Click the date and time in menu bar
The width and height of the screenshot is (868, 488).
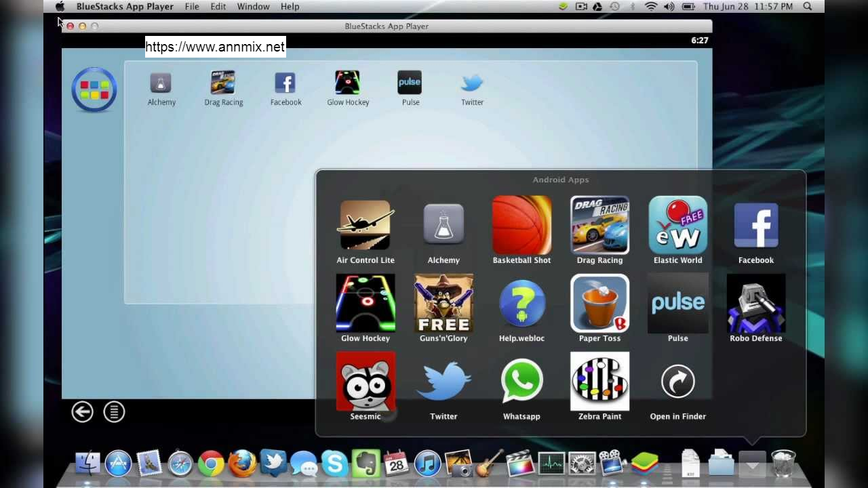(748, 6)
